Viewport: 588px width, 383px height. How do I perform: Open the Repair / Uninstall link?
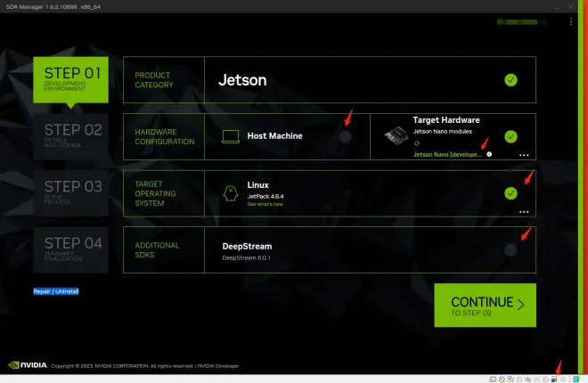(56, 291)
